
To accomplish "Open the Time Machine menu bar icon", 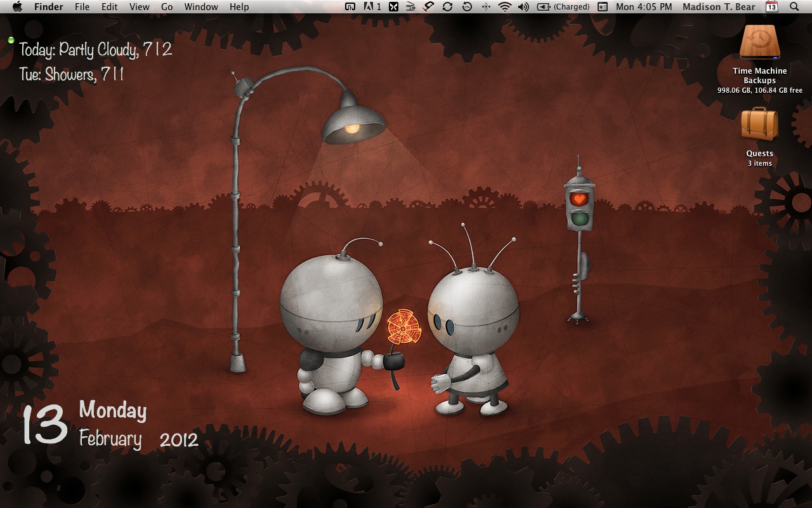I will click(x=467, y=6).
